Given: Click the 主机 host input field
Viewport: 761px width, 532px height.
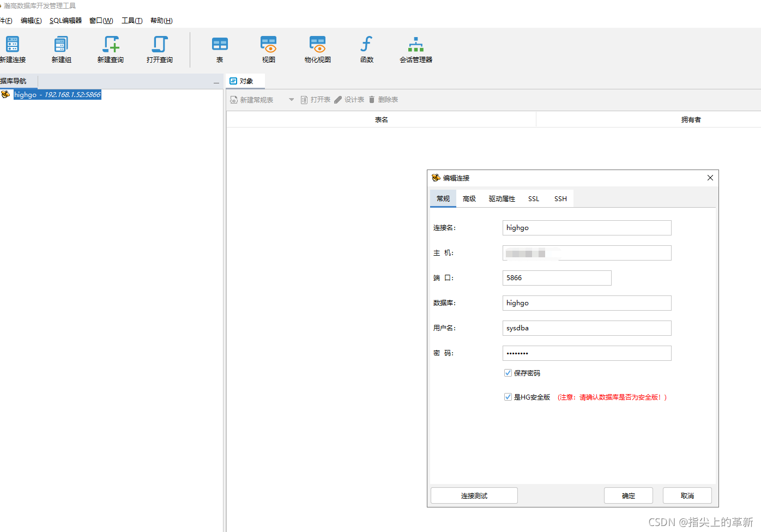Looking at the screenshot, I should point(587,253).
